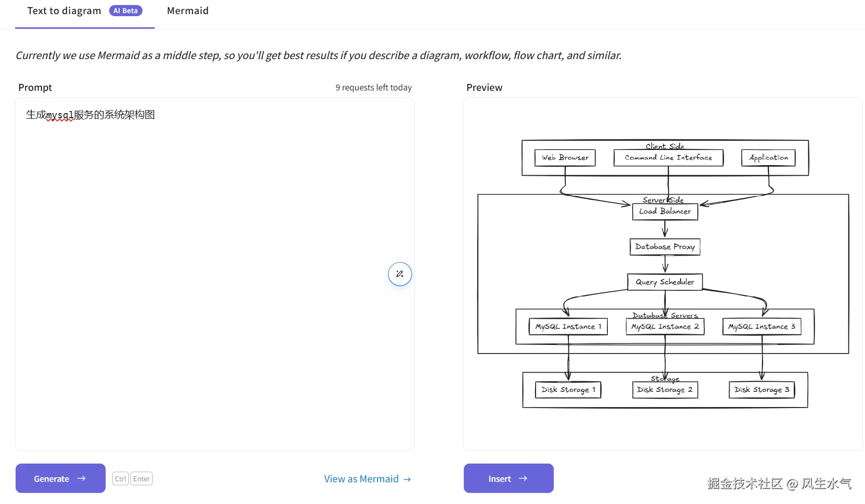865x504 pixels.
Task: Click the Ctrl shortcut key hint
Action: pos(120,479)
